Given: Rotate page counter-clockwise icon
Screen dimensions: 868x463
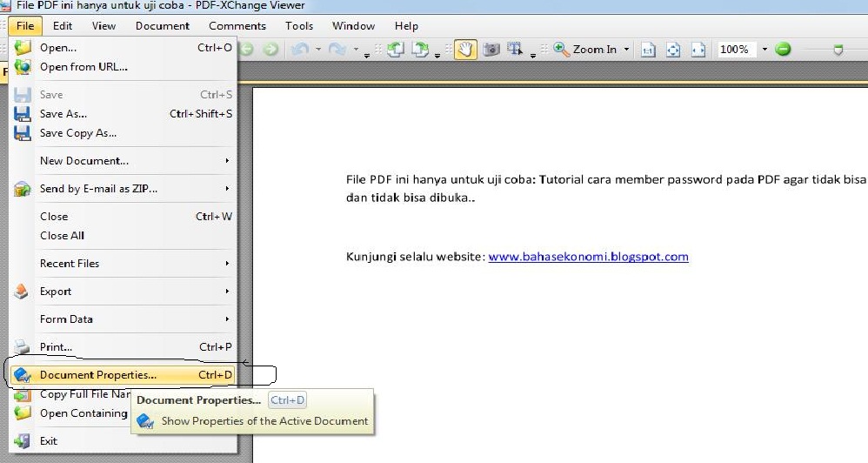Looking at the screenshot, I should [x=395, y=50].
